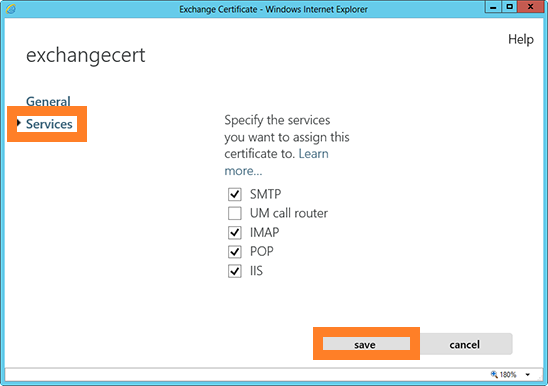The height and width of the screenshot is (386, 548).
Task: Maximize the Exchange Certificate window
Action: point(510,7)
